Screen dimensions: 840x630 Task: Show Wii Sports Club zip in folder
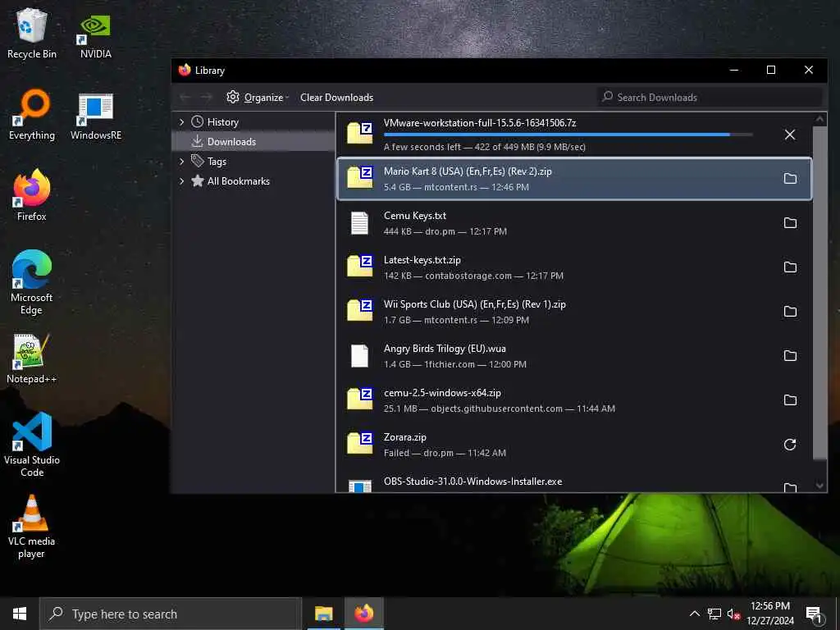[x=790, y=311]
